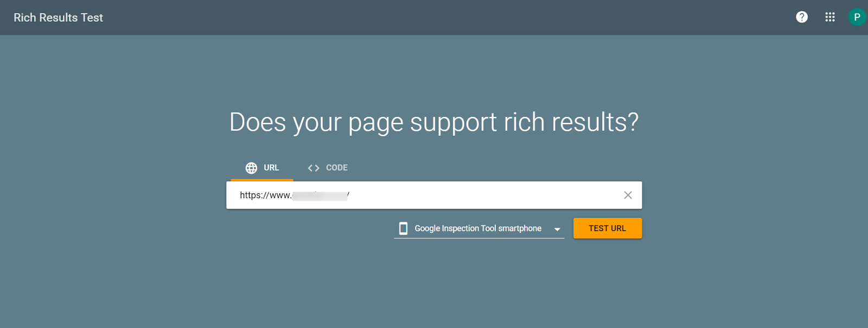Click the word 'Test' in the header title
868x328 pixels.
tap(92, 17)
